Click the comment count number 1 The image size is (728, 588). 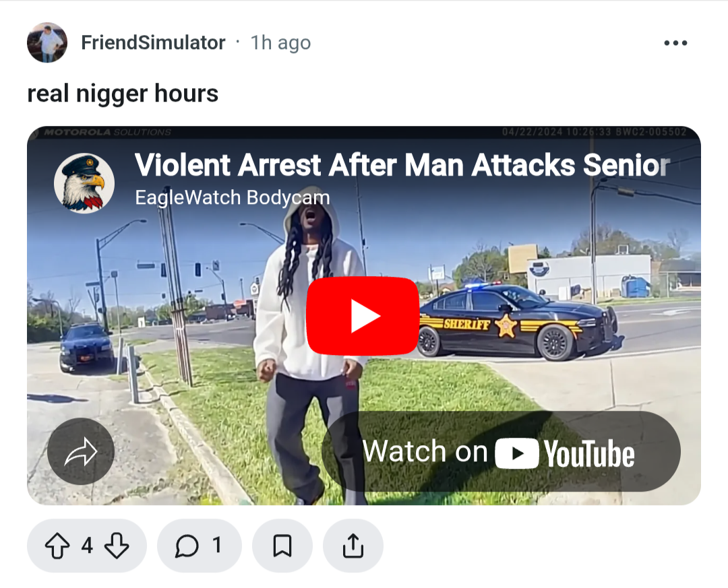coord(216,546)
